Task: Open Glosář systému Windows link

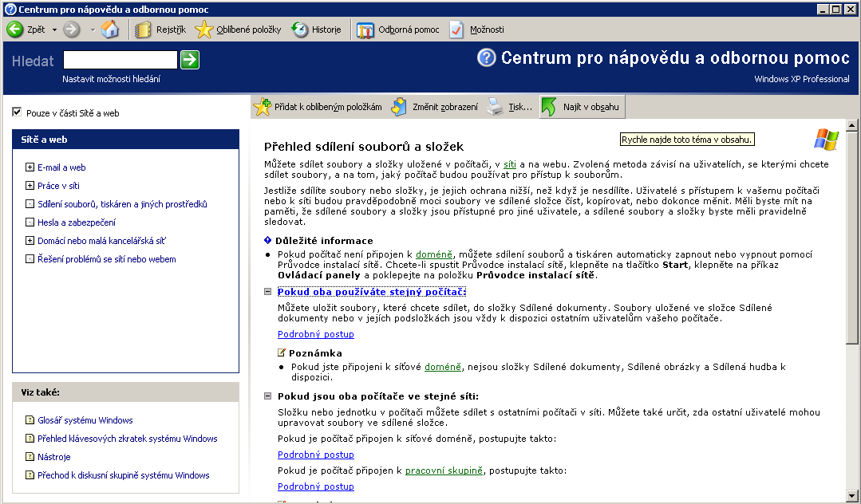Action: tap(85, 420)
